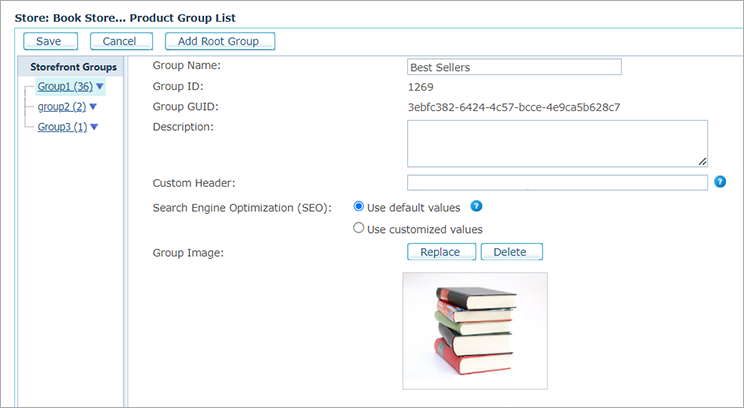Screen dimensions: 744x408
Task: Click Add Root Group
Action: pos(219,41)
